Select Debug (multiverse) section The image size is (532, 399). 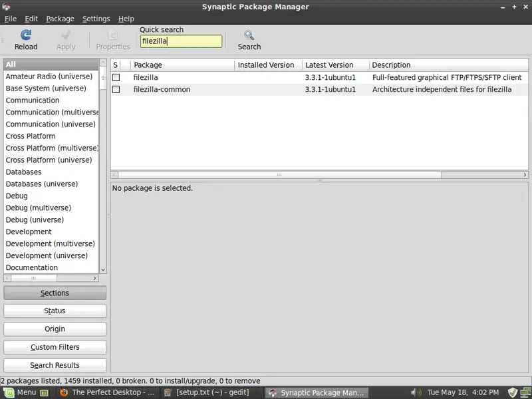(x=51, y=207)
